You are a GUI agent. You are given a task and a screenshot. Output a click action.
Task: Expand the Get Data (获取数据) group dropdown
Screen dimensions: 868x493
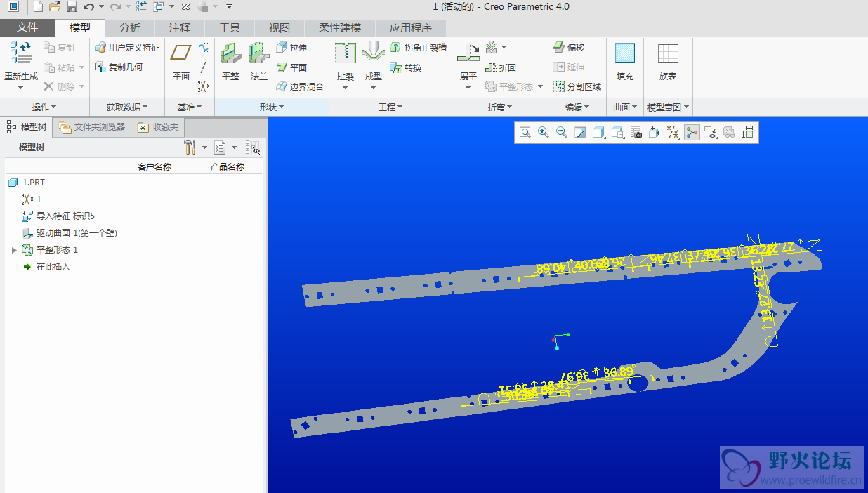(x=127, y=107)
